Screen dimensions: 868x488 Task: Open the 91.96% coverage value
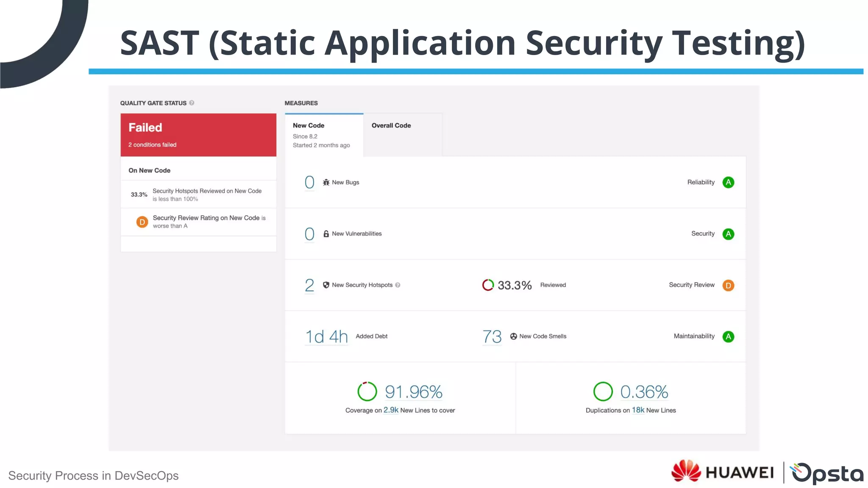[414, 392]
